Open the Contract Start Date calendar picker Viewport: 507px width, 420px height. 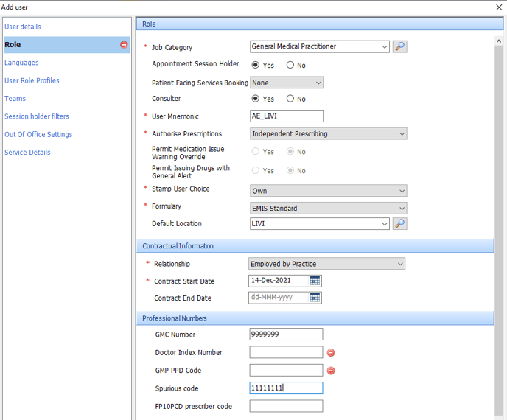click(x=315, y=281)
